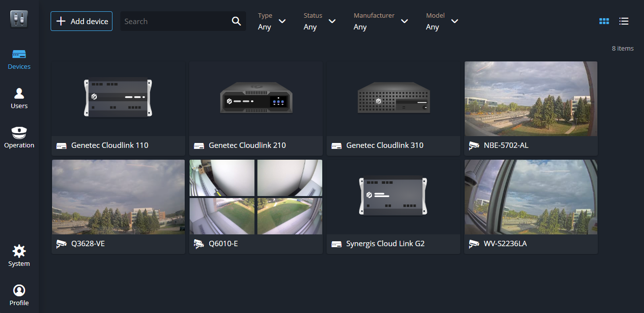
Task: Open the Operation section
Action: [x=19, y=138]
